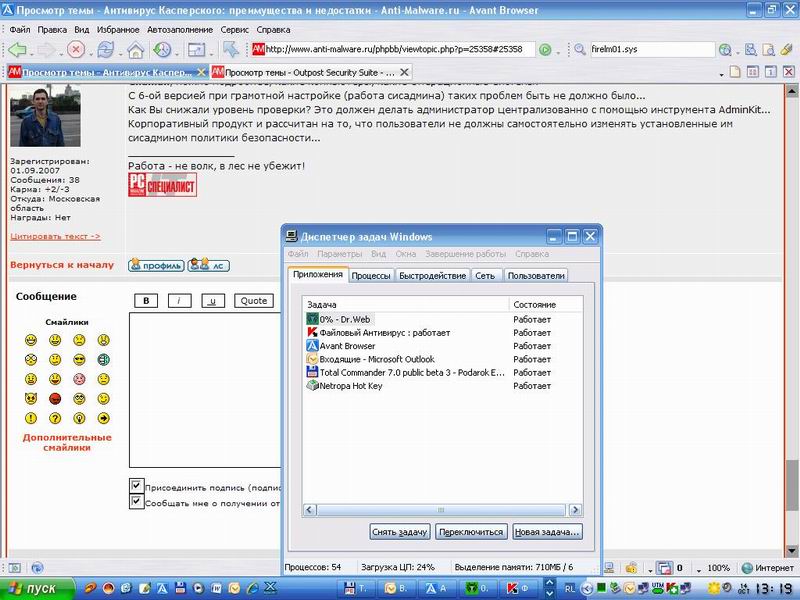Click the Total Commander floppy icon in task list

tap(312, 372)
